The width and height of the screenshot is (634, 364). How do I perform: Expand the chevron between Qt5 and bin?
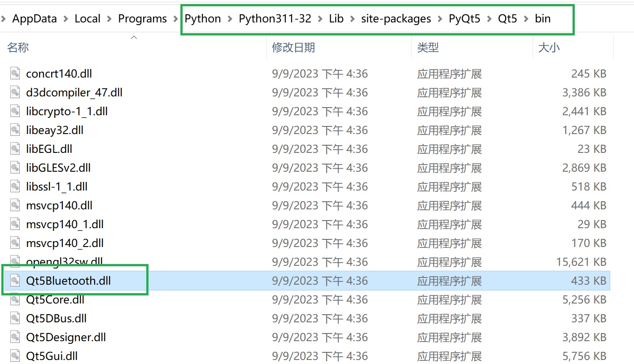(526, 19)
